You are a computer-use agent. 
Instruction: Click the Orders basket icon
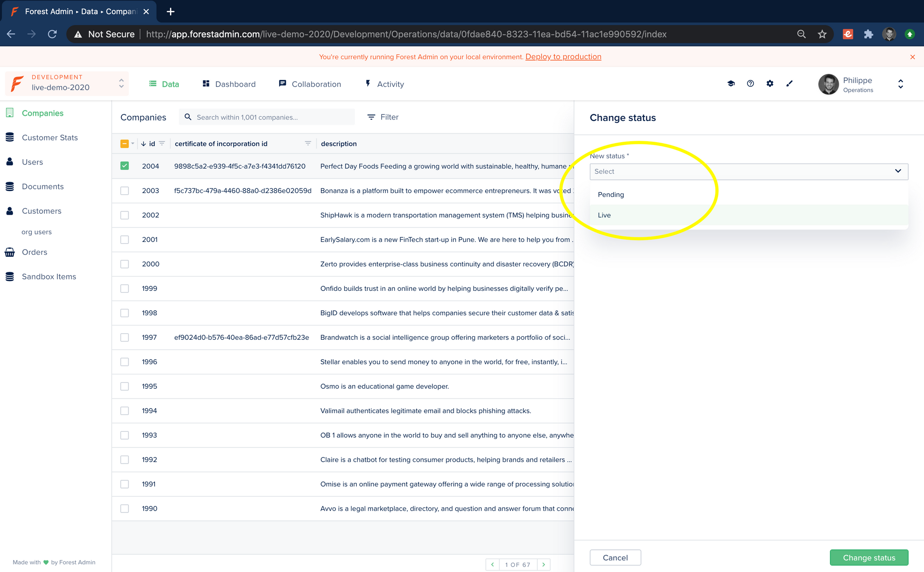(10, 252)
